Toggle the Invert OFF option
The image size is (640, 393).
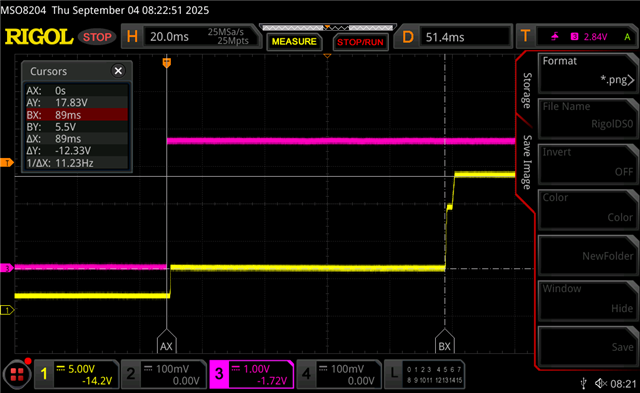[x=588, y=164]
